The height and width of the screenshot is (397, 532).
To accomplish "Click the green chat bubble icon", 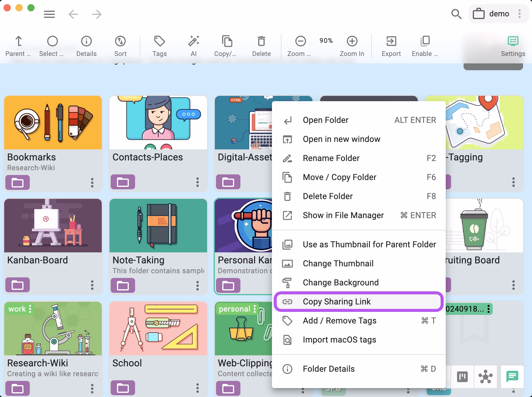I will 512,377.
